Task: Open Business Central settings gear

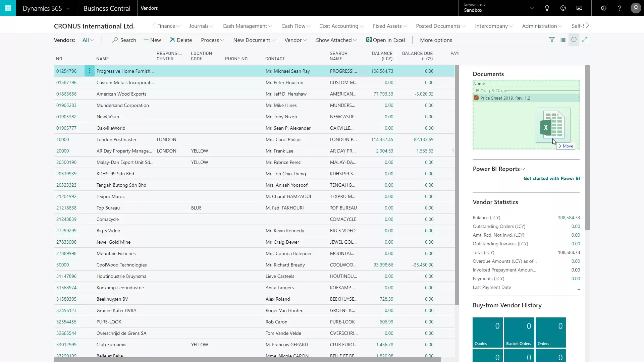Action: (x=603, y=8)
